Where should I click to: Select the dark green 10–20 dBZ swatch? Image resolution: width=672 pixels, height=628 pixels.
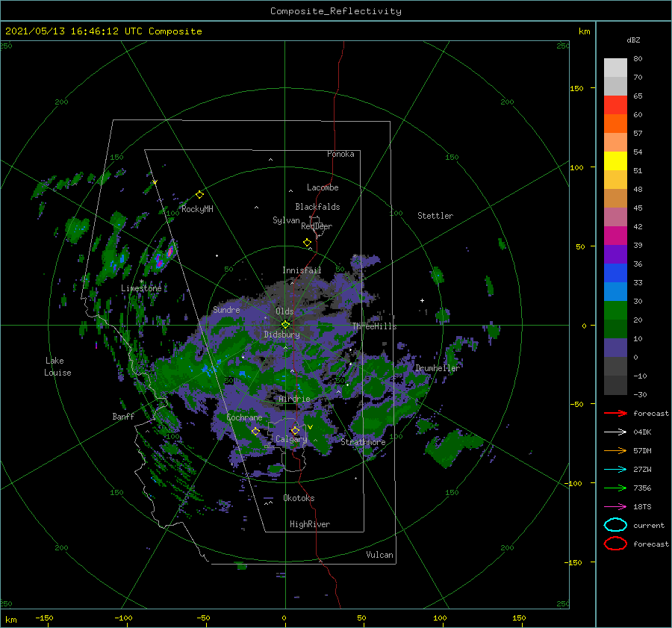(615, 329)
